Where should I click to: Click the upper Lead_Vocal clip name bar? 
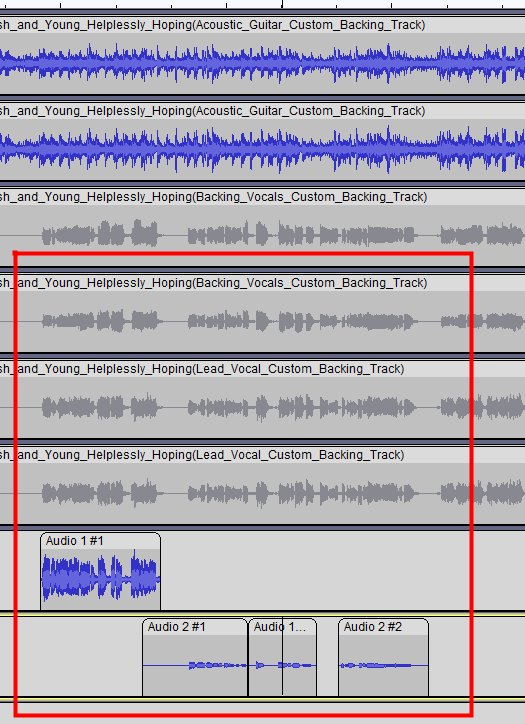262,368
